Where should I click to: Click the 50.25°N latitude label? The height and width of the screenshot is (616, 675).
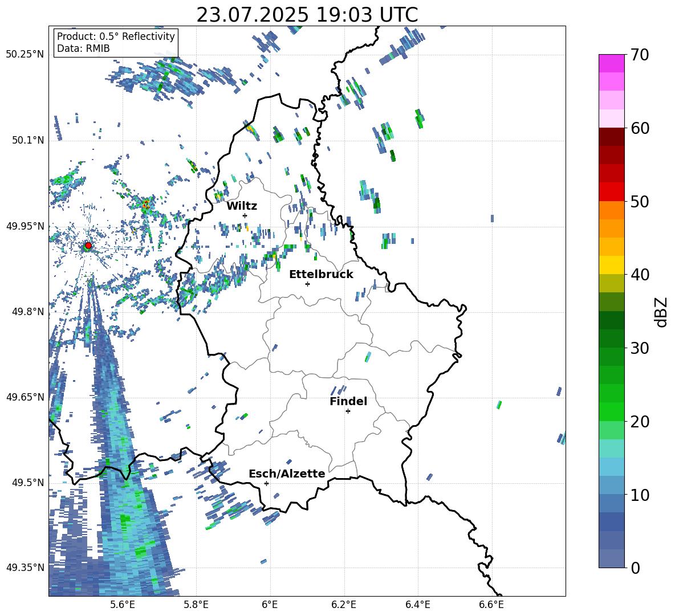tap(25, 55)
